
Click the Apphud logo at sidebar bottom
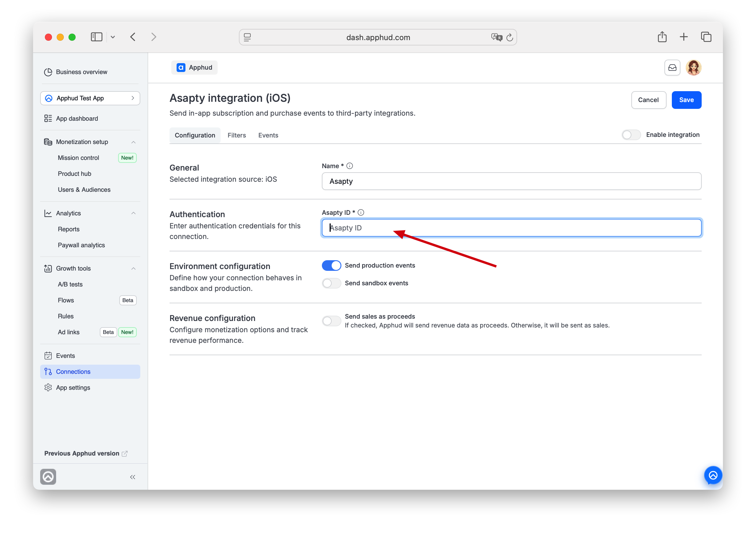48,476
